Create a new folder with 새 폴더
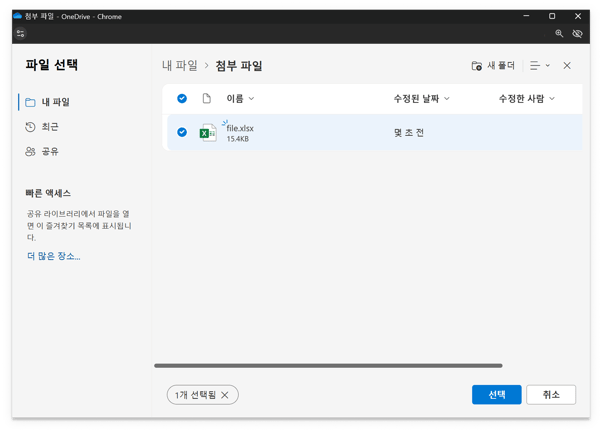602x432 pixels. [x=493, y=66]
